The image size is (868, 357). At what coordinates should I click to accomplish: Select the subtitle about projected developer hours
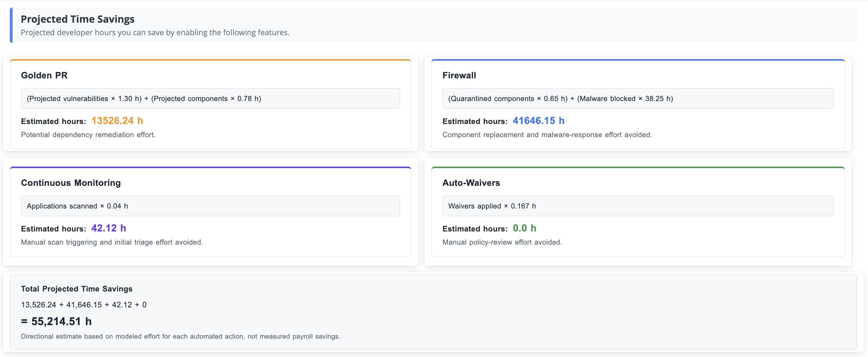coord(155,33)
